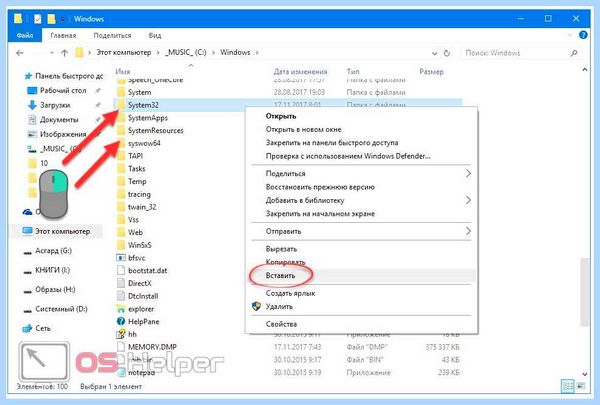Select the System folder icon
This screenshot has height=405, width=600.
pos(121,92)
